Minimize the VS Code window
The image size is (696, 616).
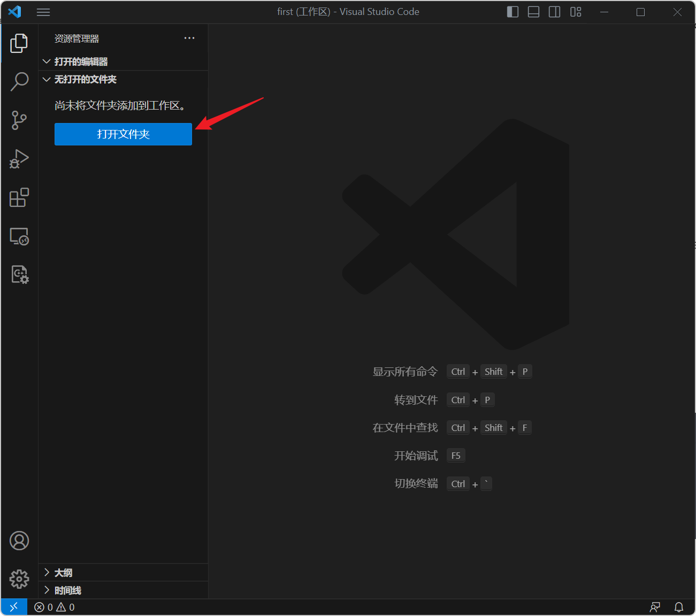click(x=605, y=12)
